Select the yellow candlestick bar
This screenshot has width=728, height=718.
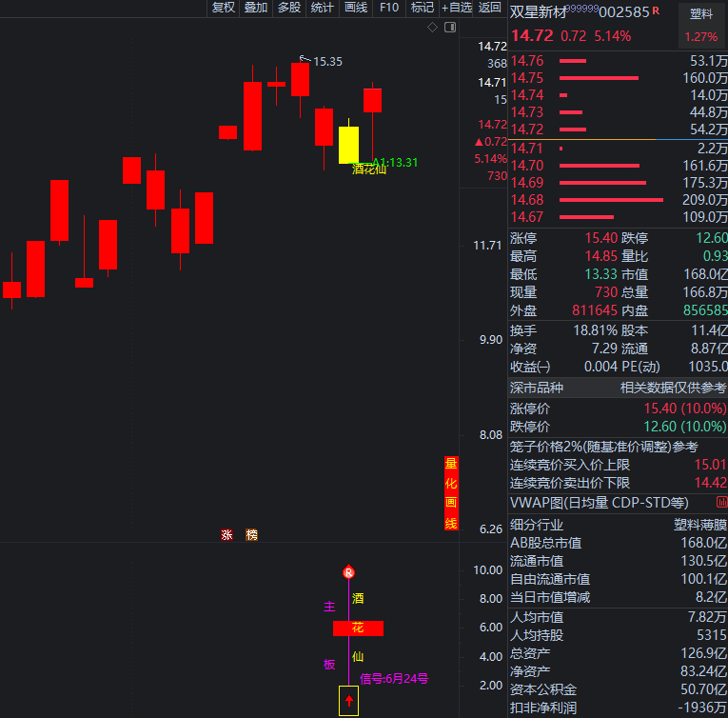[x=348, y=145]
